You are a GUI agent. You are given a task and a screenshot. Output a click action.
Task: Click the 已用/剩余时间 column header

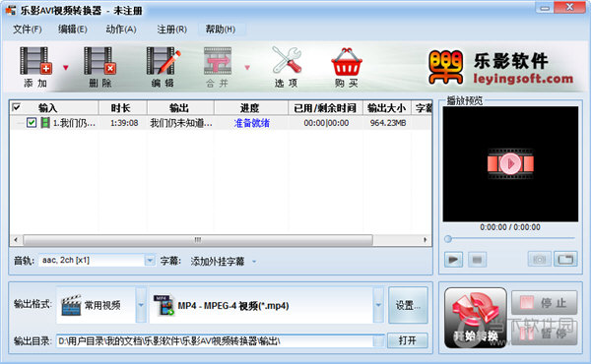click(325, 108)
